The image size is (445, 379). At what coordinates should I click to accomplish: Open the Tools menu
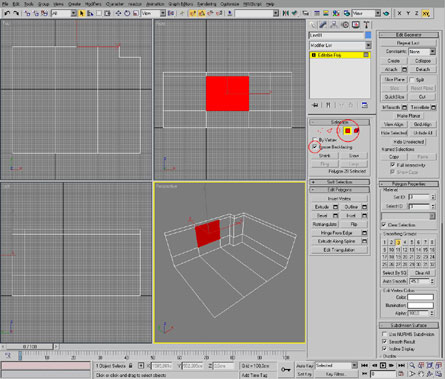29,4
